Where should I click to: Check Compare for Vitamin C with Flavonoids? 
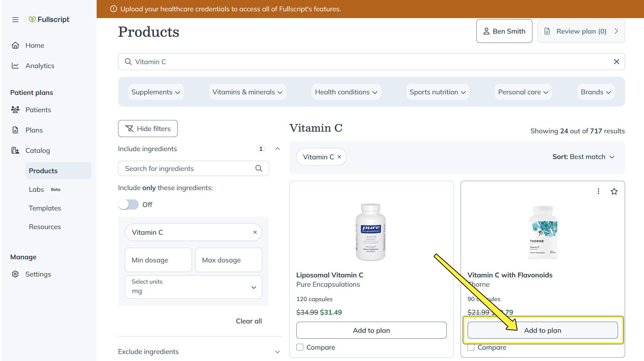click(471, 347)
